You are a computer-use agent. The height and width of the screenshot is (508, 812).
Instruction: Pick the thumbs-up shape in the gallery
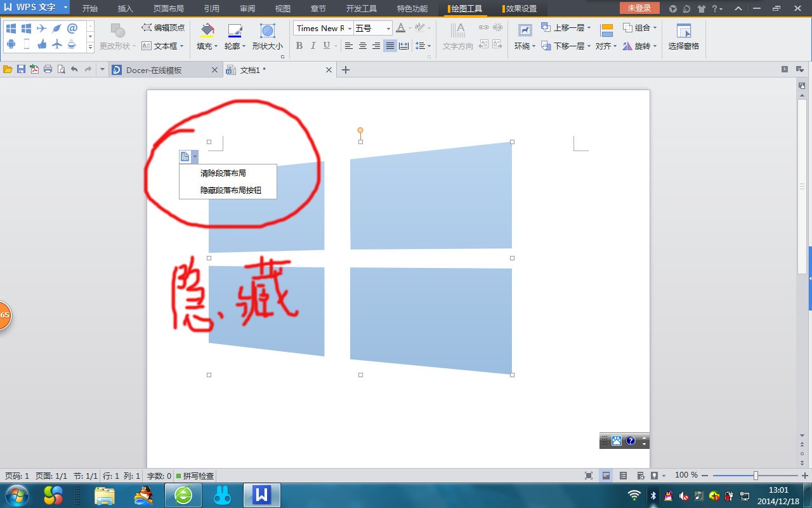point(41,44)
